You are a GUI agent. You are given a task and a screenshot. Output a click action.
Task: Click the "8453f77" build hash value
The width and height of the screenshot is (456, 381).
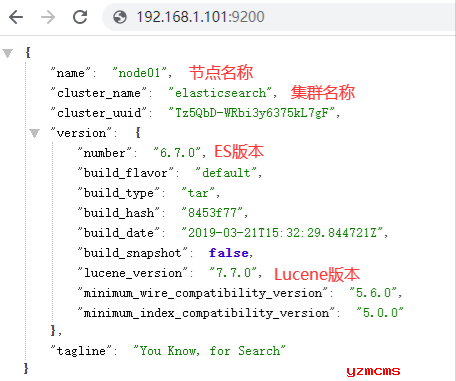tap(212, 213)
